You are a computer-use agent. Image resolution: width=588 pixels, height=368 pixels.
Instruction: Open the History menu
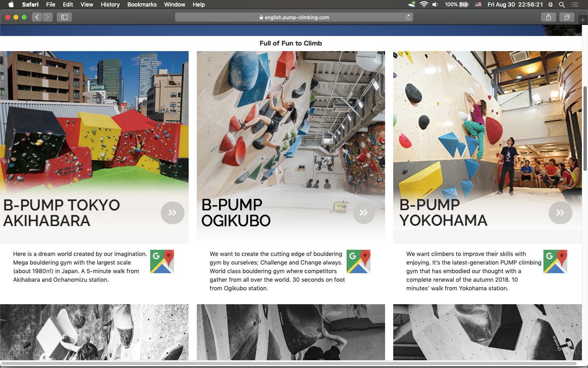(x=110, y=4)
